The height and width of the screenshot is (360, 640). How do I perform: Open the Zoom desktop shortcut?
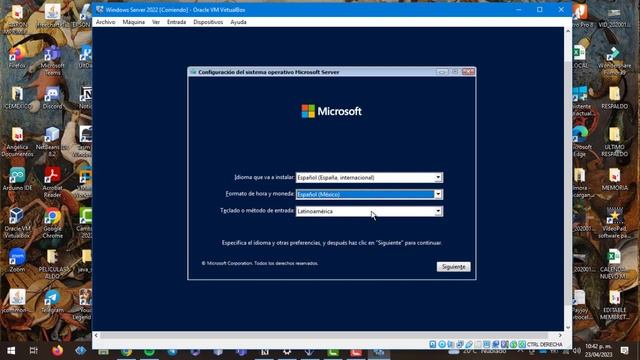tap(17, 261)
